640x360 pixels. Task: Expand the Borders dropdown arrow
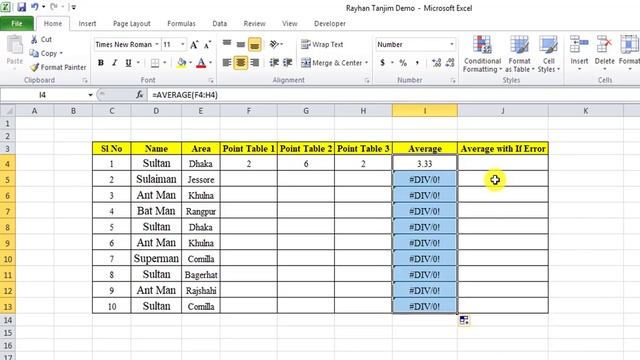pyautogui.click(x=164, y=63)
